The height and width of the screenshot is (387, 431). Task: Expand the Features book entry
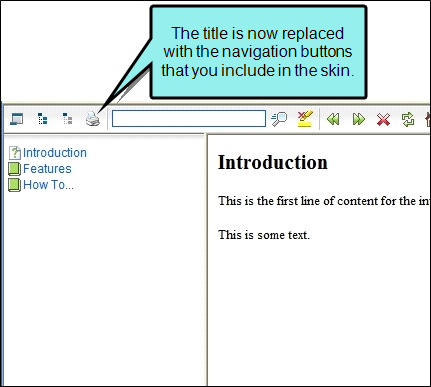[47, 169]
